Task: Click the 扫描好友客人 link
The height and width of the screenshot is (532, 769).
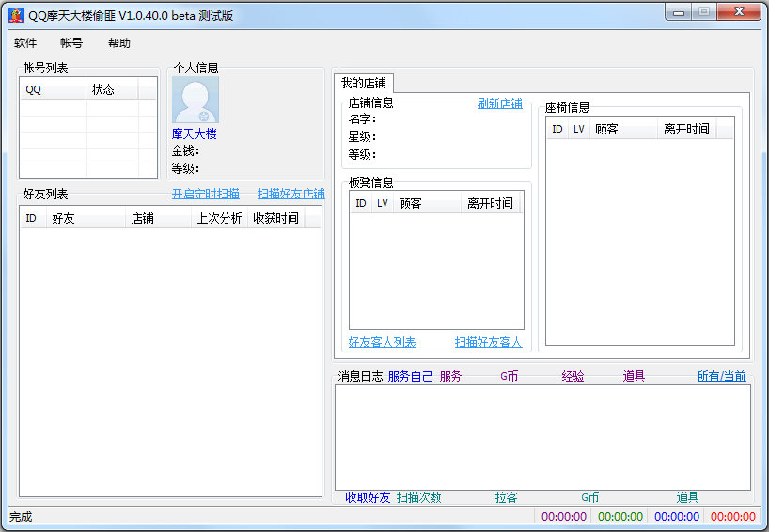Action: pos(489,342)
